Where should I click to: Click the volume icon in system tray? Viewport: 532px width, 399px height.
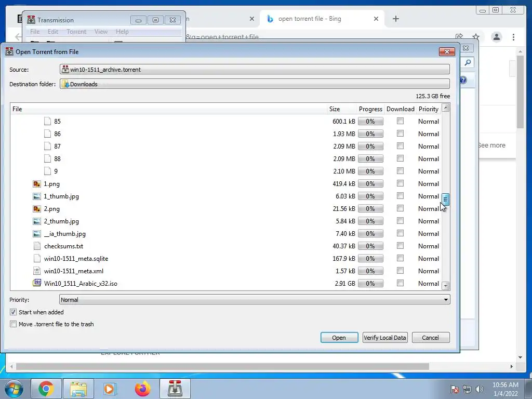480,389
